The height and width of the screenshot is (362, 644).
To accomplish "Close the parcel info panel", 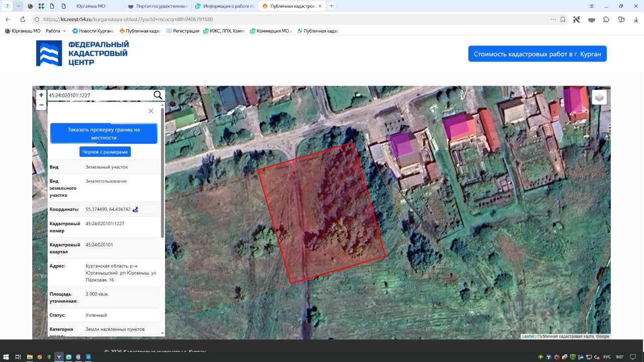I will click(x=151, y=111).
